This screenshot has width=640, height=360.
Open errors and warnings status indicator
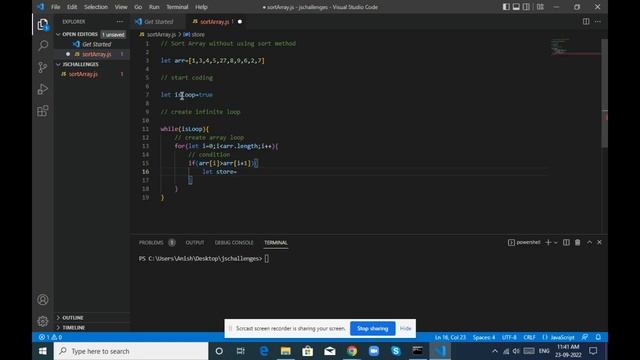click(x=50, y=337)
